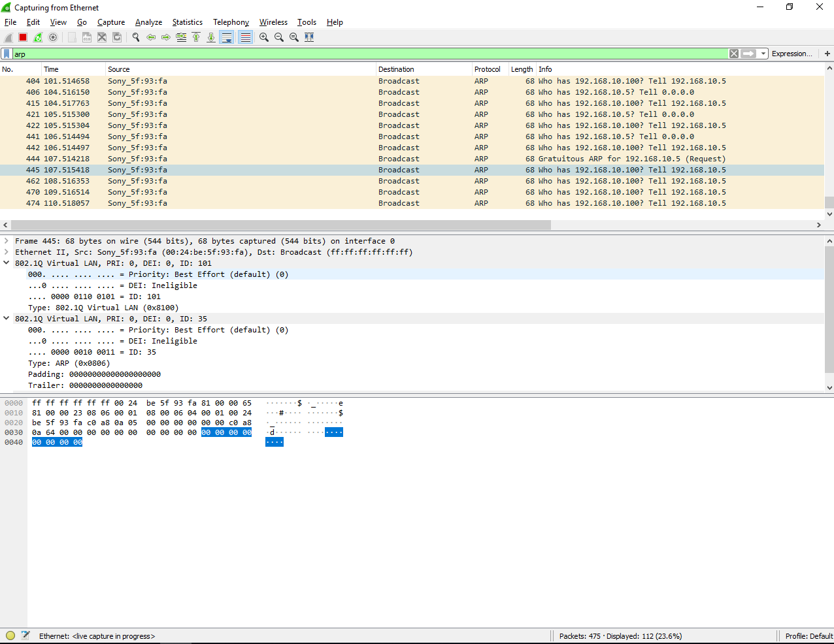Open display filter bookmarks

tap(7, 54)
